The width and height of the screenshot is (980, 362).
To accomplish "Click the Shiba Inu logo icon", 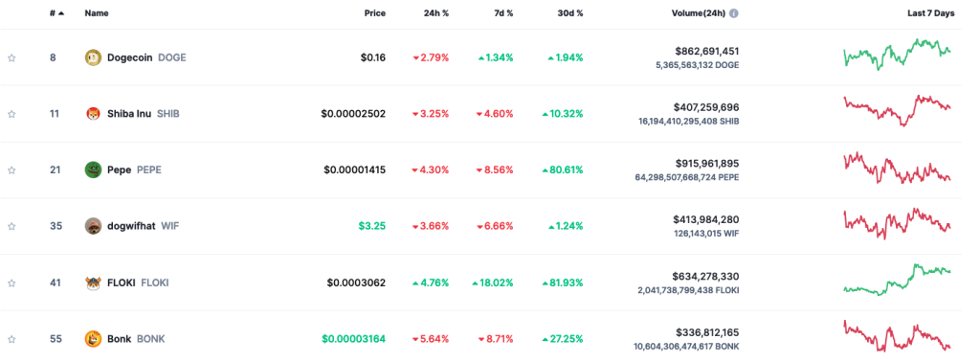I will coord(93,114).
